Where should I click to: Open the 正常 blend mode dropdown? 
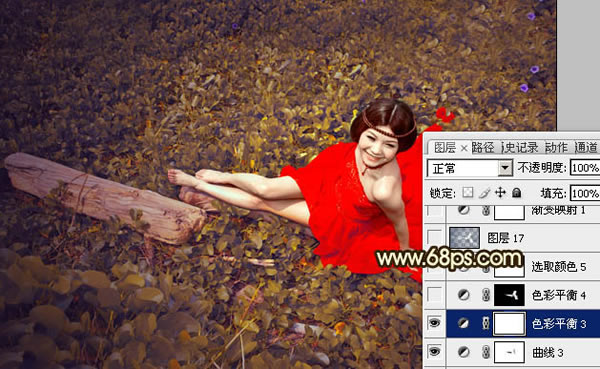click(470, 168)
